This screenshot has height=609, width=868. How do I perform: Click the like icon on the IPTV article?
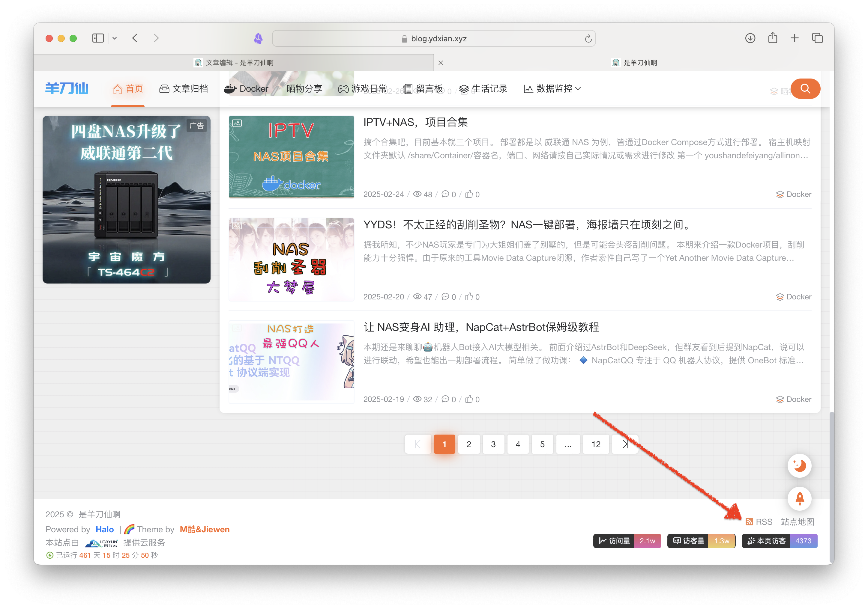click(x=469, y=194)
